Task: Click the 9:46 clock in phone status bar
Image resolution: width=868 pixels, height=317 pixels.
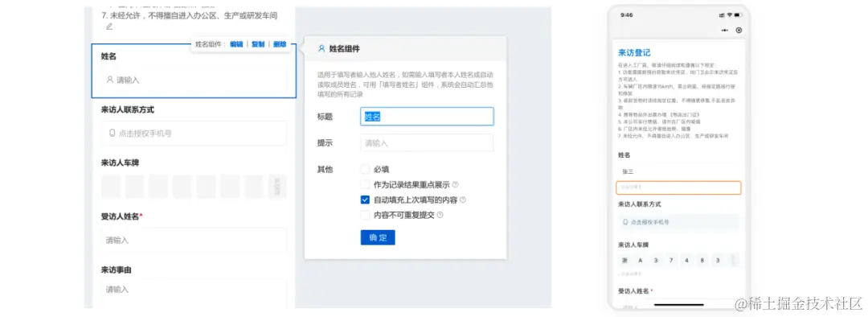Action: (627, 15)
